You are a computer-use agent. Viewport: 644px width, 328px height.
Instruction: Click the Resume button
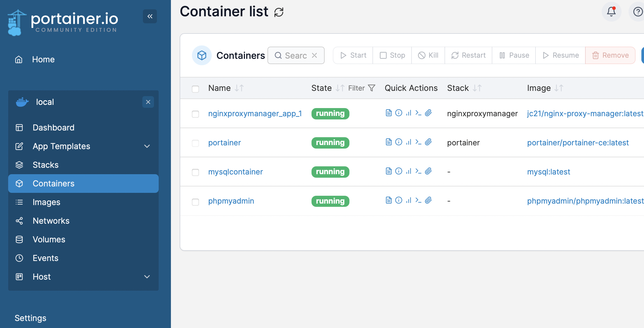[561, 55]
